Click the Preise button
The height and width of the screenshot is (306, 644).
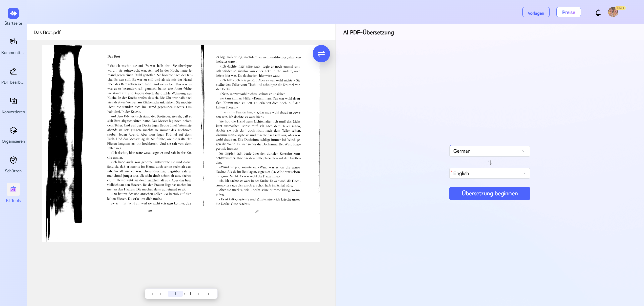pos(569,12)
